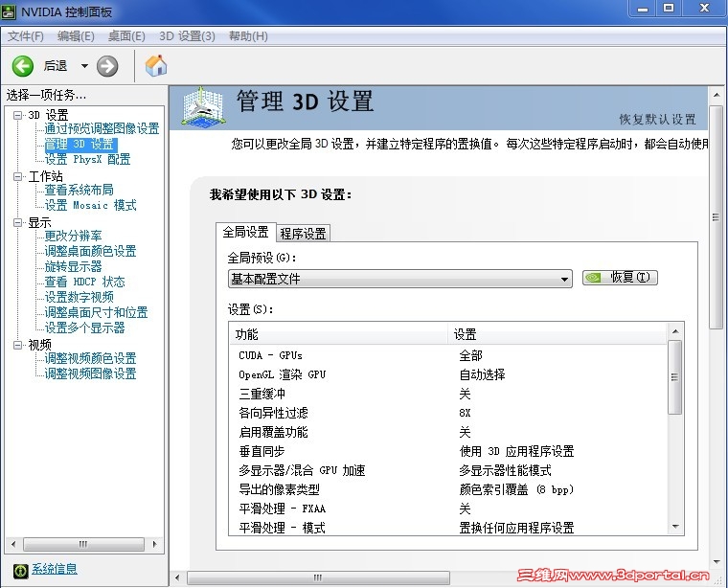
Task: Click the settings list scroll up arrow
Action: [675, 331]
